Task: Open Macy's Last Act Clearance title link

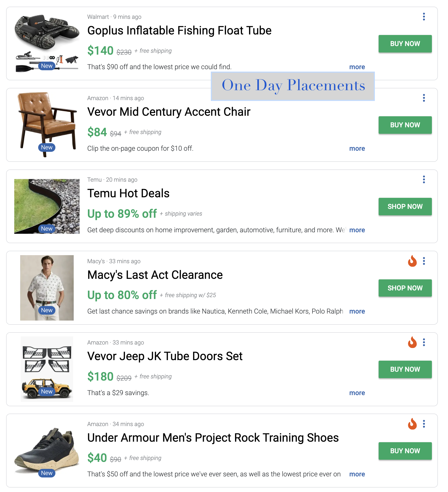Action: (x=155, y=275)
